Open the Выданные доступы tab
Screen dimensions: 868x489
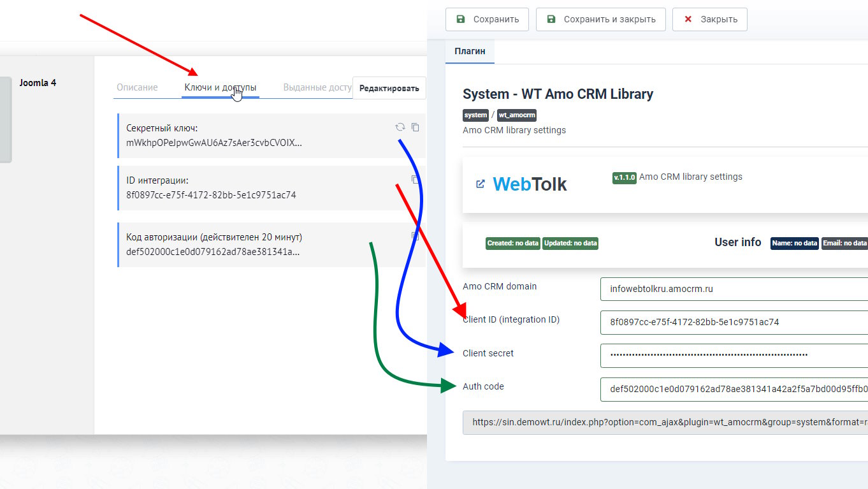317,87
